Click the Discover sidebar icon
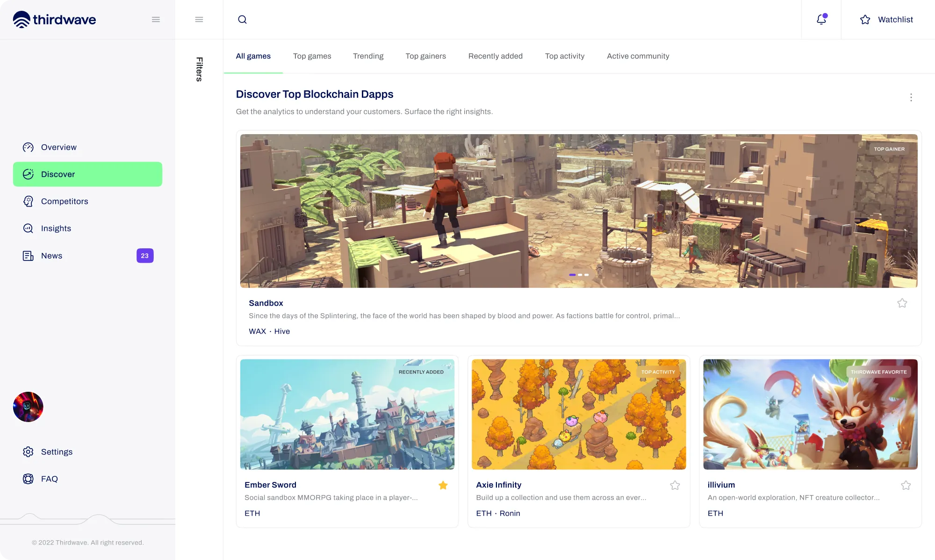This screenshot has height=560, width=935. pyautogui.click(x=28, y=174)
